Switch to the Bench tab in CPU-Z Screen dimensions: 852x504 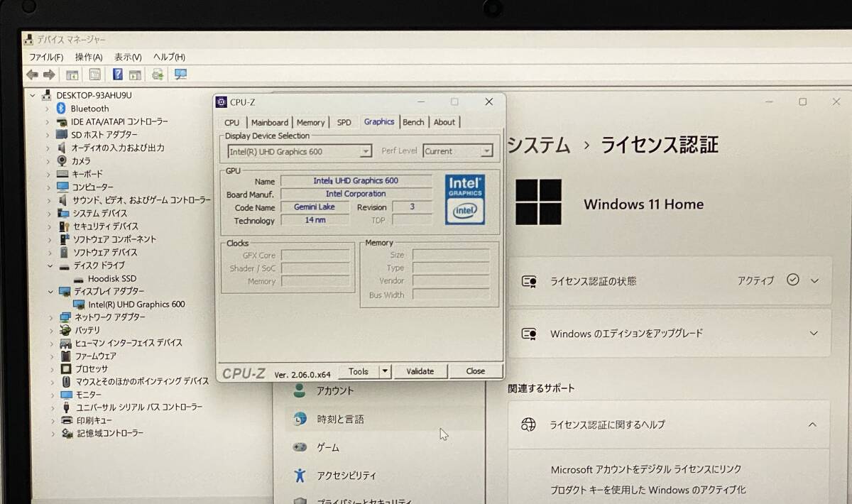point(413,122)
